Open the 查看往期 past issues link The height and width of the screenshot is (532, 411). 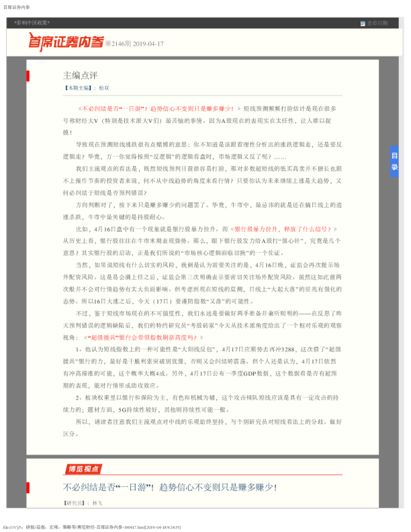tap(377, 23)
